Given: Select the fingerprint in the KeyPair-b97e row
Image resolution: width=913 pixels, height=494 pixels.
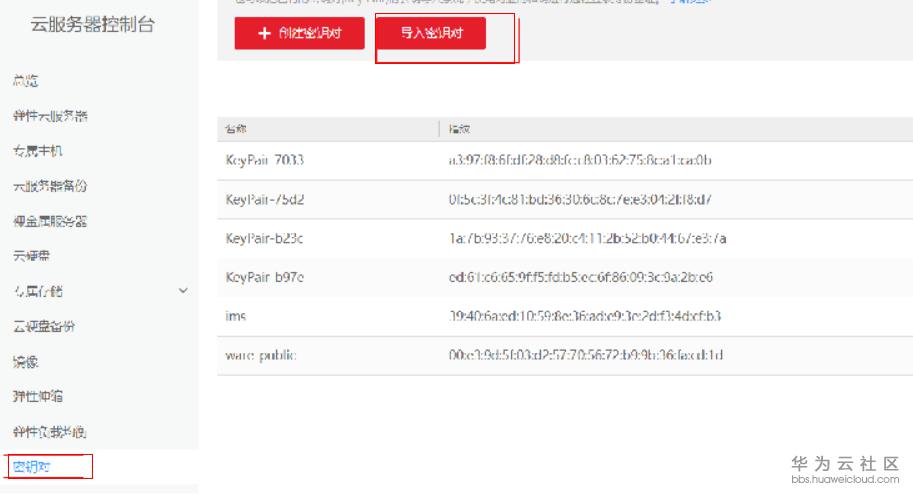Looking at the screenshot, I should (x=581, y=277).
